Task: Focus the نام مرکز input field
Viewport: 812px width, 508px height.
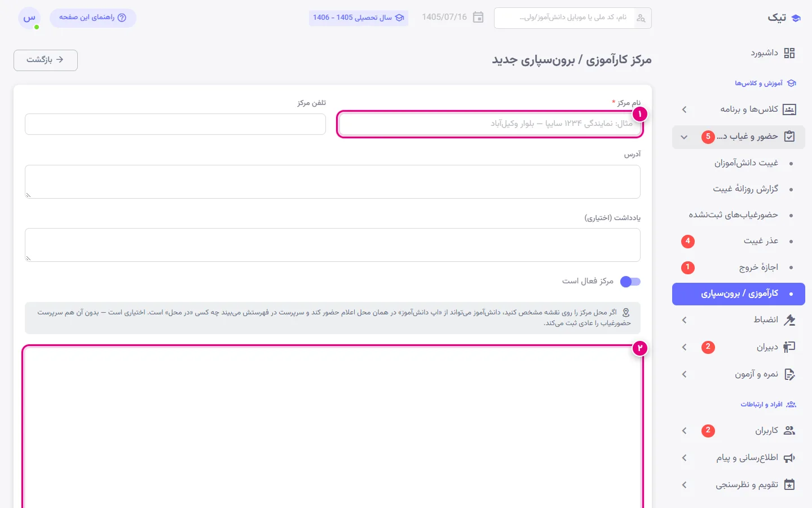Action: click(x=490, y=124)
